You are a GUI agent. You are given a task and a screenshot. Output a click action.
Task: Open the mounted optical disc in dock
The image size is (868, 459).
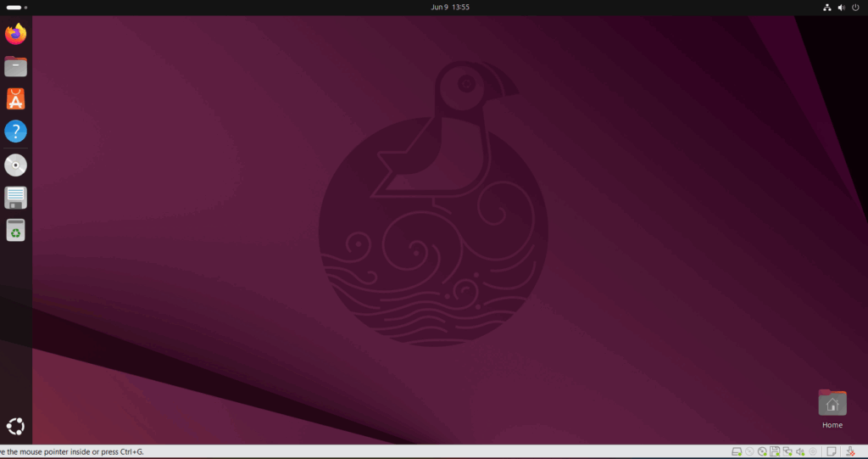[15, 165]
